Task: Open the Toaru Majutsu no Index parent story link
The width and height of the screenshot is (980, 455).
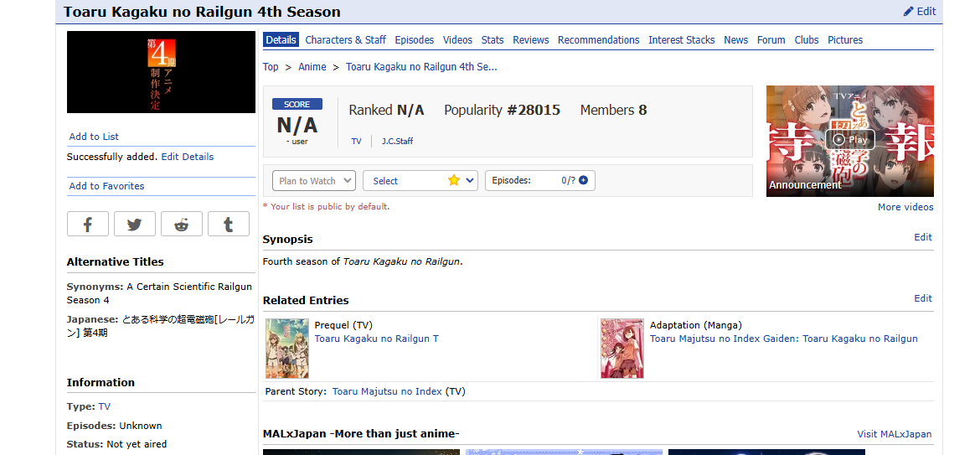Action: tap(387, 392)
